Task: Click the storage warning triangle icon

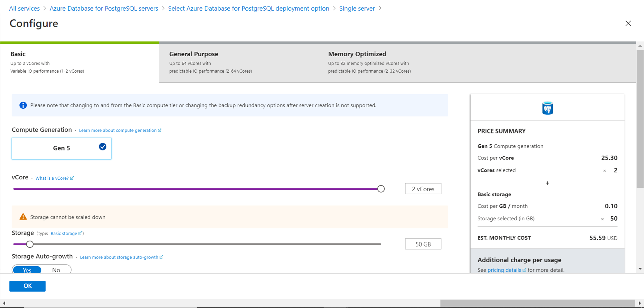Action: pyautogui.click(x=23, y=217)
